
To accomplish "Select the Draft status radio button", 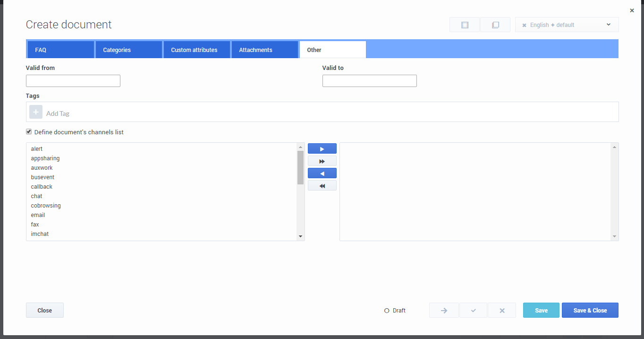I will click(387, 311).
